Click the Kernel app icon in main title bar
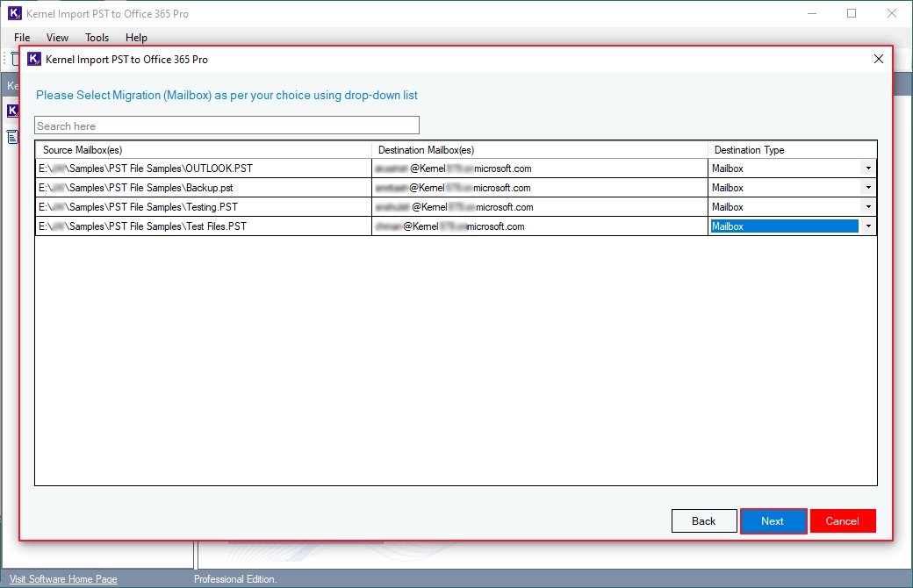Viewport: 913px width, 588px height. [14, 13]
